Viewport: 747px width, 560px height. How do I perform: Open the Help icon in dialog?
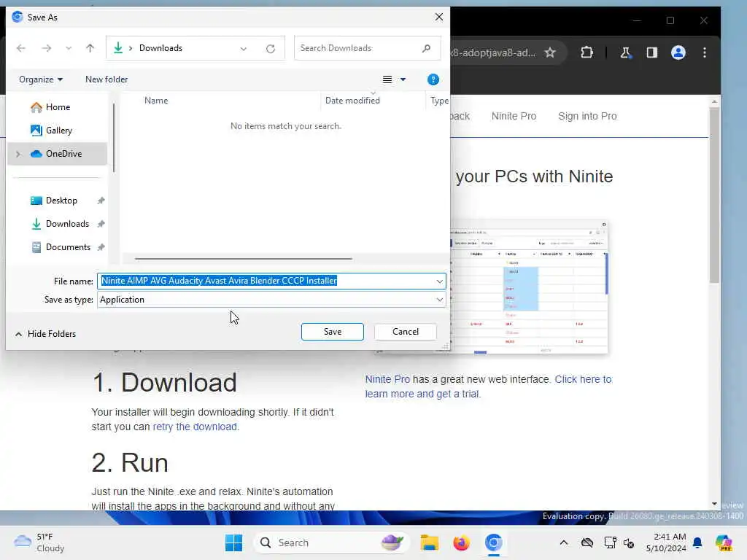[x=433, y=79]
